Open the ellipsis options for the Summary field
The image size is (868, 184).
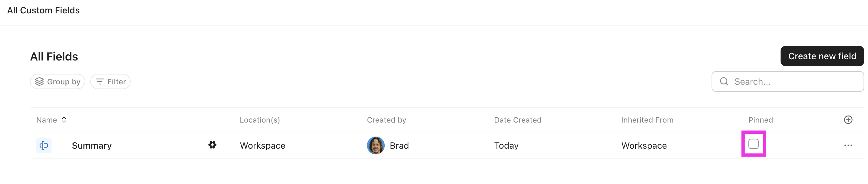[x=849, y=145]
